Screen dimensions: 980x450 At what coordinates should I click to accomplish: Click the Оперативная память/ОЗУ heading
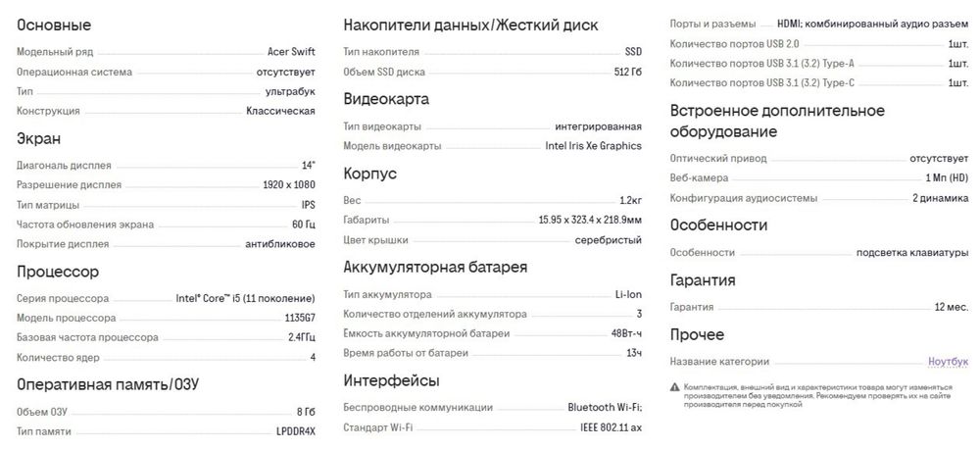point(108,383)
